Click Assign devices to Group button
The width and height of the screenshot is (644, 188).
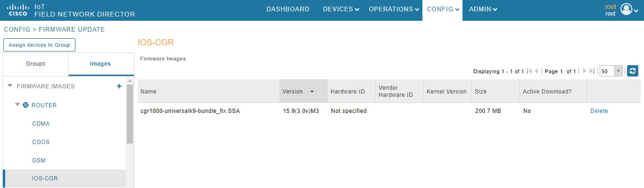point(39,45)
